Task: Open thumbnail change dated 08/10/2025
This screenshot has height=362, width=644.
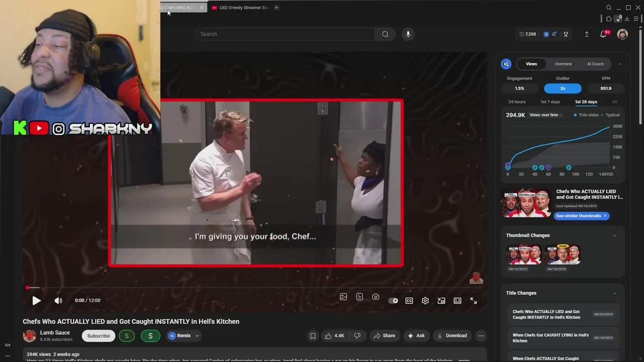Action: (x=563, y=255)
